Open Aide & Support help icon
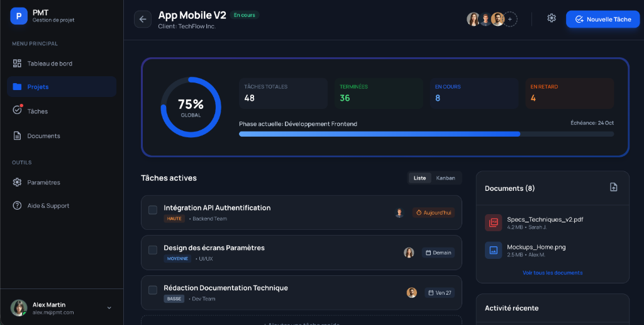Image resolution: width=644 pixels, height=325 pixels. (17, 206)
